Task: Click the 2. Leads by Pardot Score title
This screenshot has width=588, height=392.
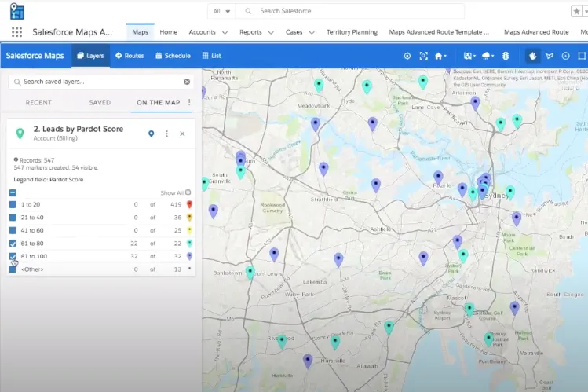Action: (x=79, y=129)
